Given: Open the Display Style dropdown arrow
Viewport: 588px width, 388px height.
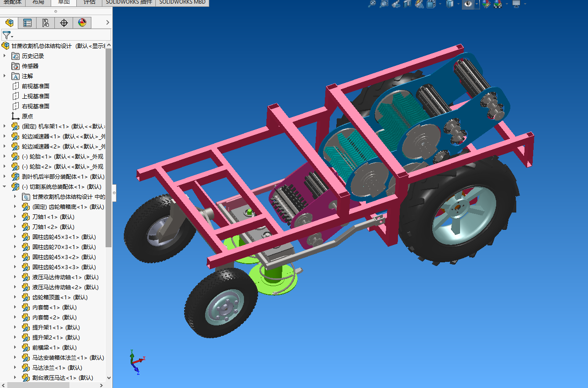Looking at the screenshot, I should (459, 4).
